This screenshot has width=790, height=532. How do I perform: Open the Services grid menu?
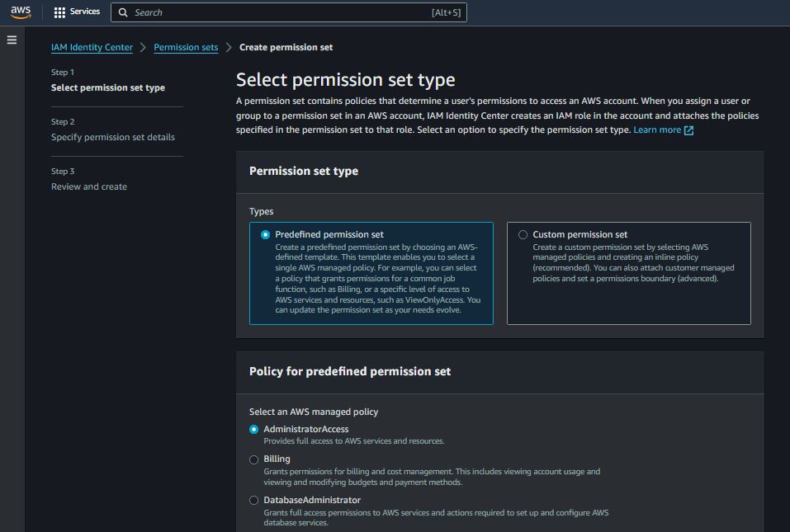click(x=59, y=12)
